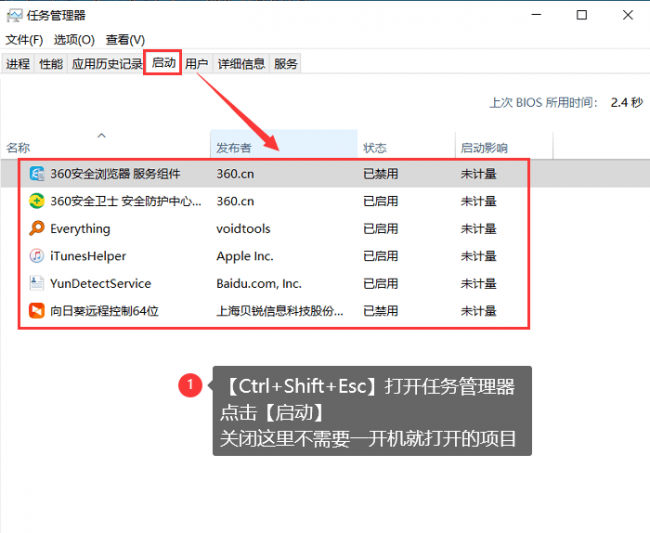Click 已启用 status of iTunesHelper row
Screen dimensions: 650x533
tap(381, 256)
